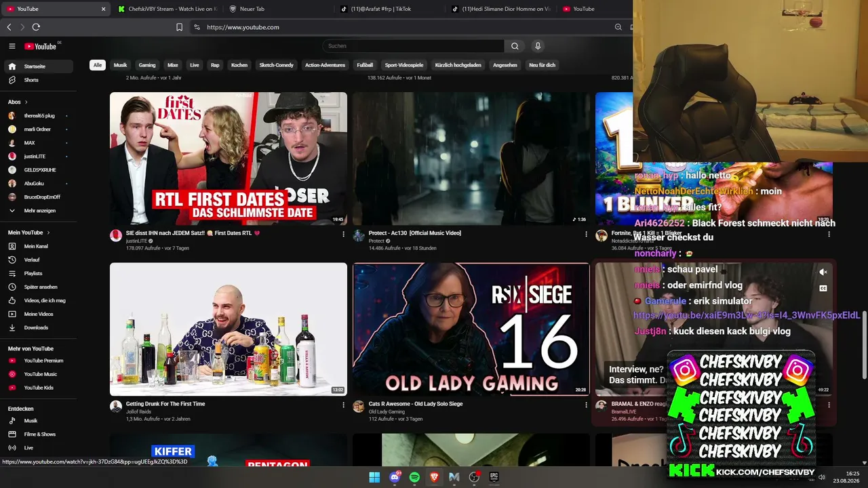
Task: Go back with browser back arrow
Action: point(9,27)
